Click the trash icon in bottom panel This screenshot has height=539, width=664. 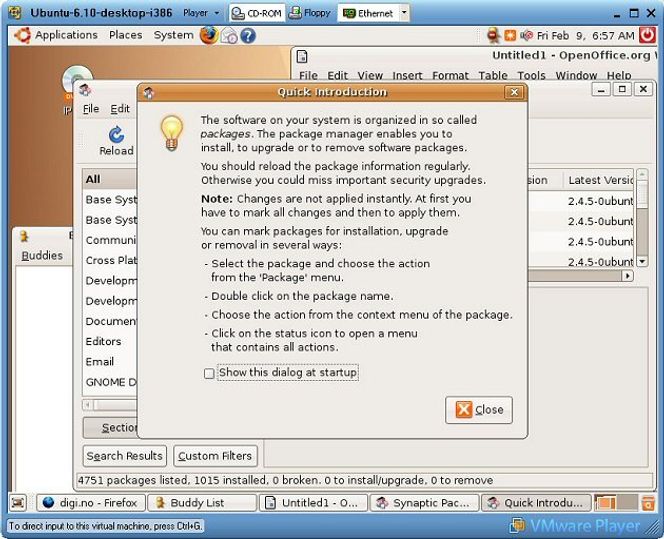[x=648, y=503]
